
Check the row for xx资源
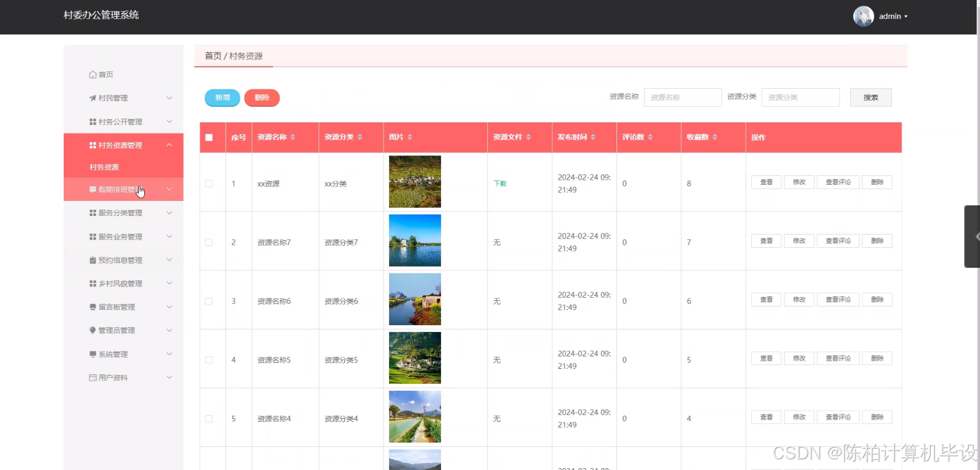[x=209, y=184]
